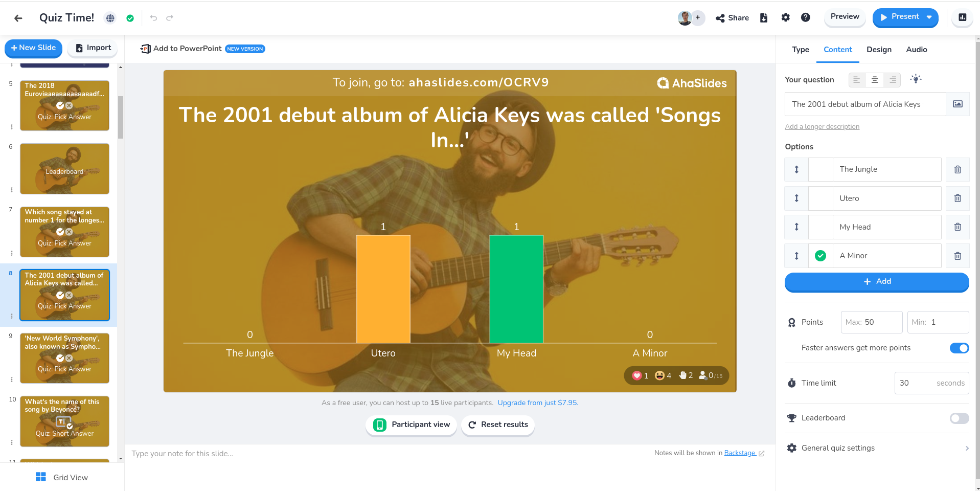Follow 'Upgrade from just $7.95' link

(x=537, y=403)
